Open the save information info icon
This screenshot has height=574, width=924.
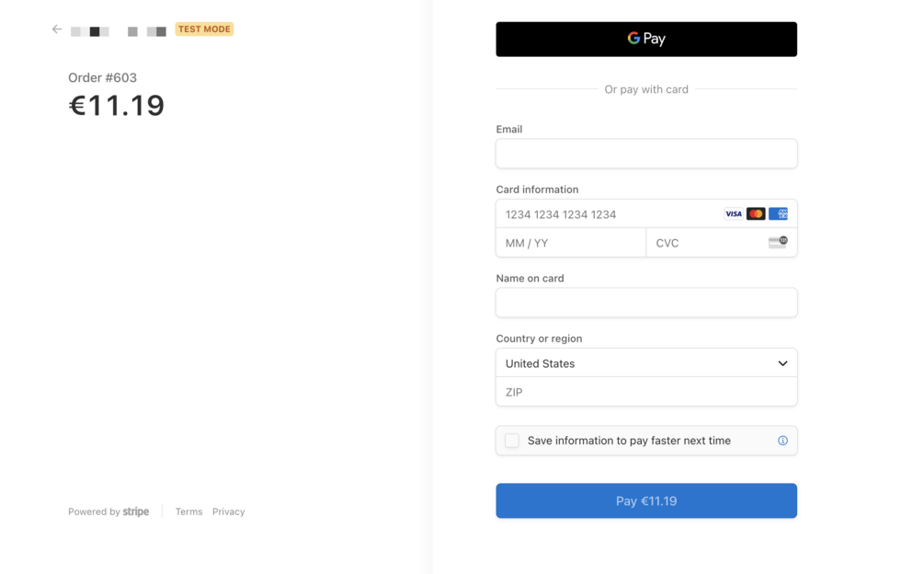tap(782, 441)
